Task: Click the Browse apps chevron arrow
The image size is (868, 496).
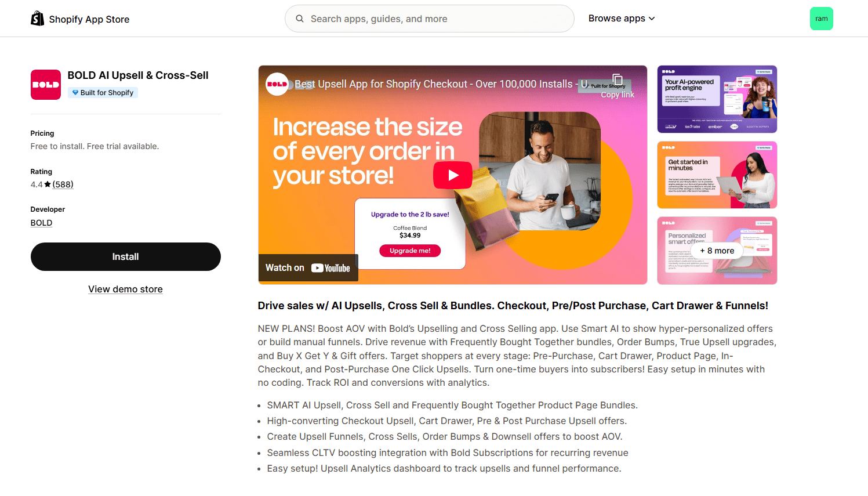Action: click(x=652, y=19)
